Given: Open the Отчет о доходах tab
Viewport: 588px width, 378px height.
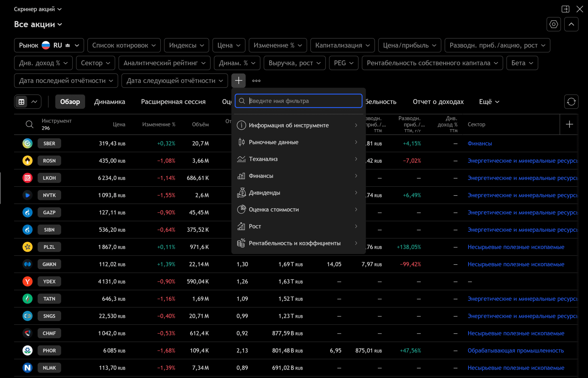Looking at the screenshot, I should pos(438,102).
